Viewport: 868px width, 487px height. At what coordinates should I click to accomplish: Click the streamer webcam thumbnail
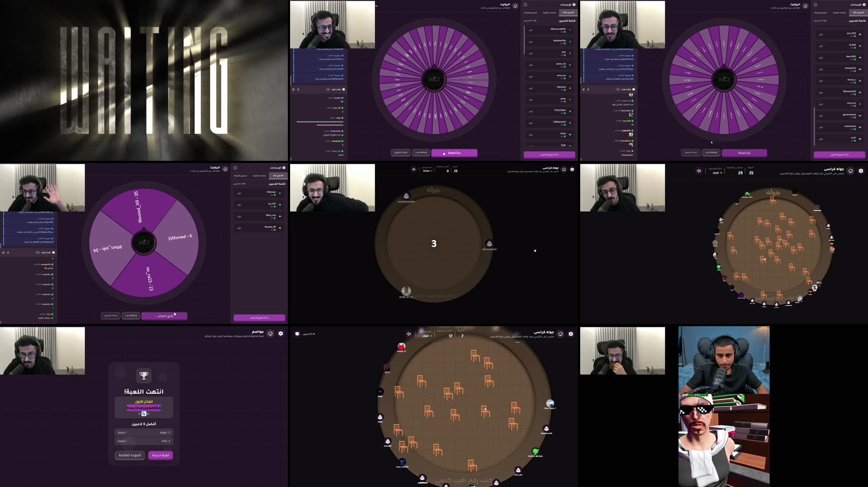click(332, 24)
